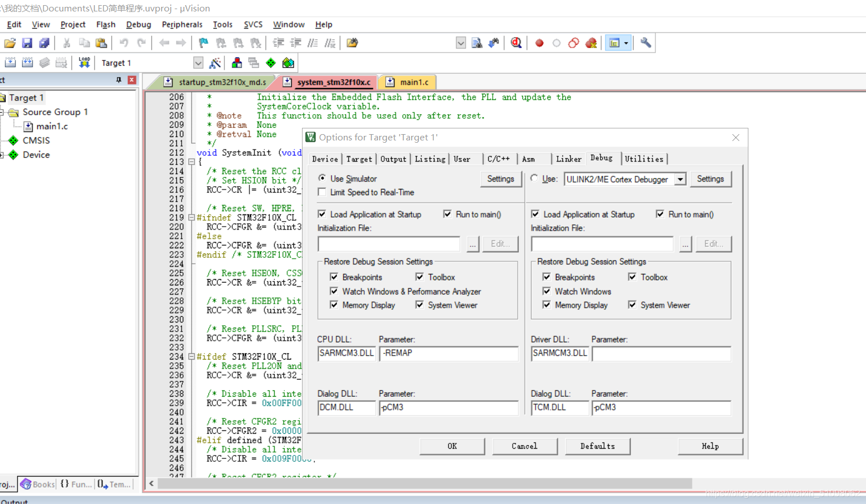Viewport: 866px width, 504px height.
Task: Enable Limit Speed to Real-Time checkbox
Action: point(323,192)
